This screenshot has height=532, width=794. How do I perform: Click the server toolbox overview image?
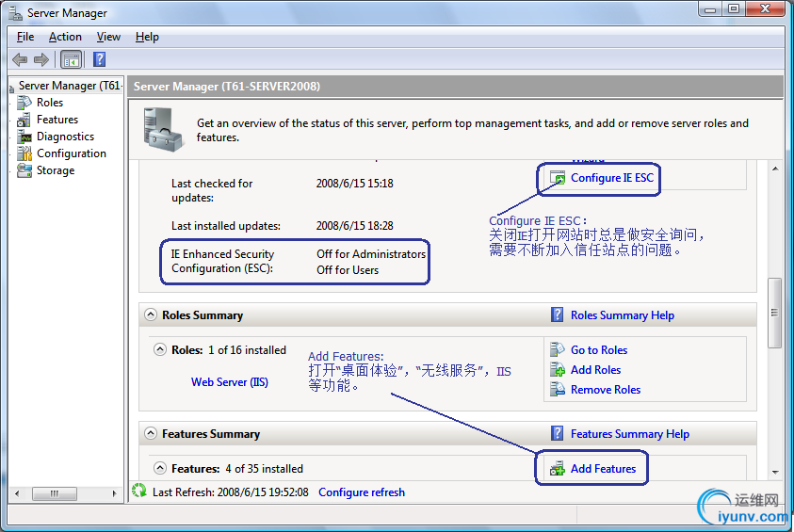pyautogui.click(x=163, y=130)
